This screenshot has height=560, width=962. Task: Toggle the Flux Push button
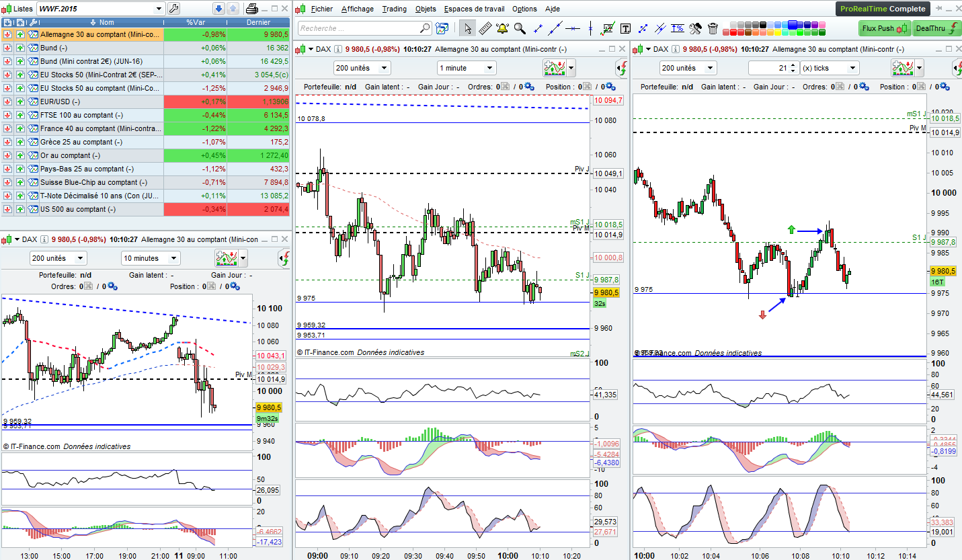click(884, 28)
